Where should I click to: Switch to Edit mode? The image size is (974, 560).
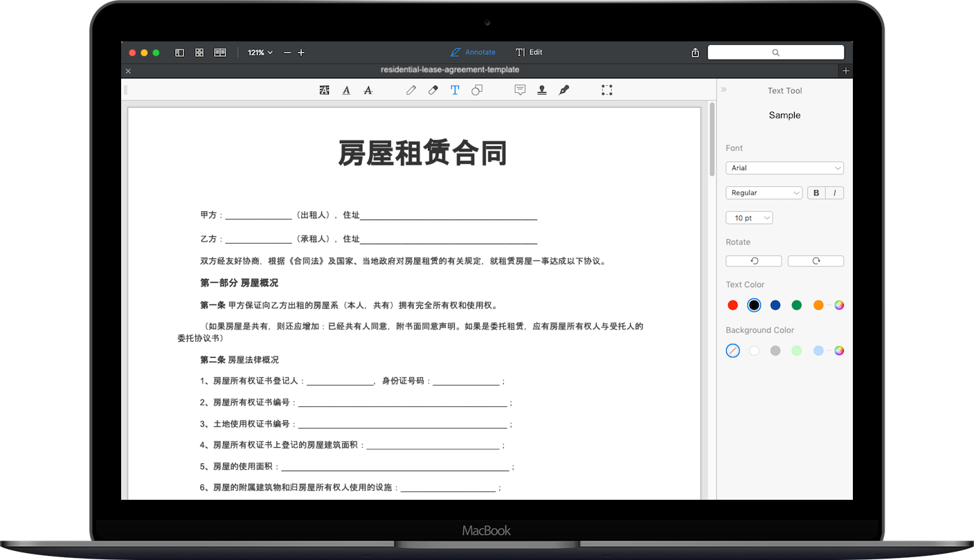529,53
